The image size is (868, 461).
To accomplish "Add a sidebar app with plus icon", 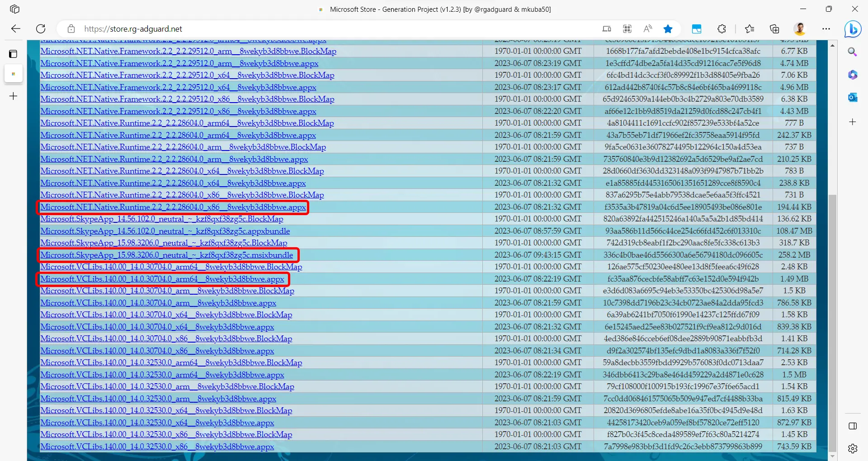I will 853,122.
